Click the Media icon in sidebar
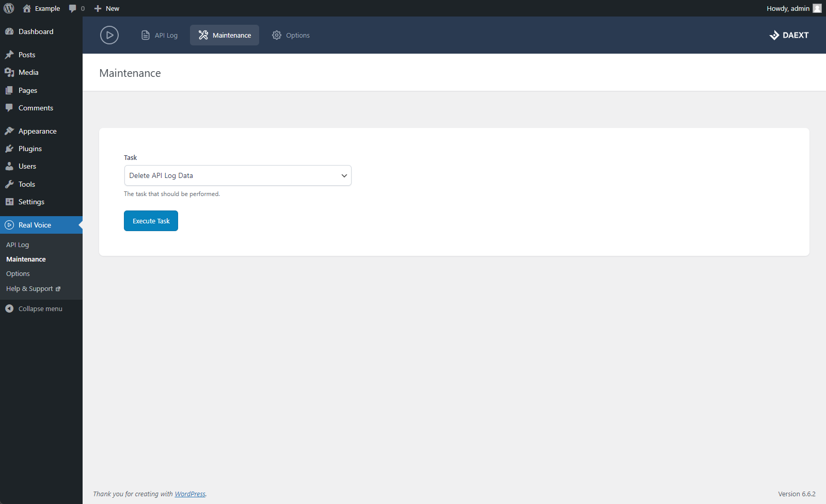The height and width of the screenshot is (504, 826). point(9,72)
